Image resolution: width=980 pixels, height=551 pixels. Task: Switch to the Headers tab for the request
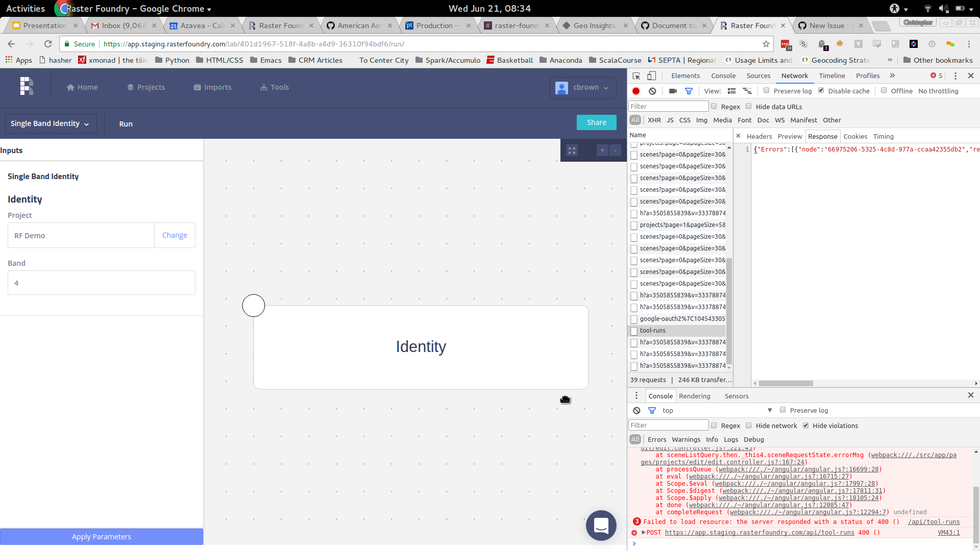click(x=759, y=136)
